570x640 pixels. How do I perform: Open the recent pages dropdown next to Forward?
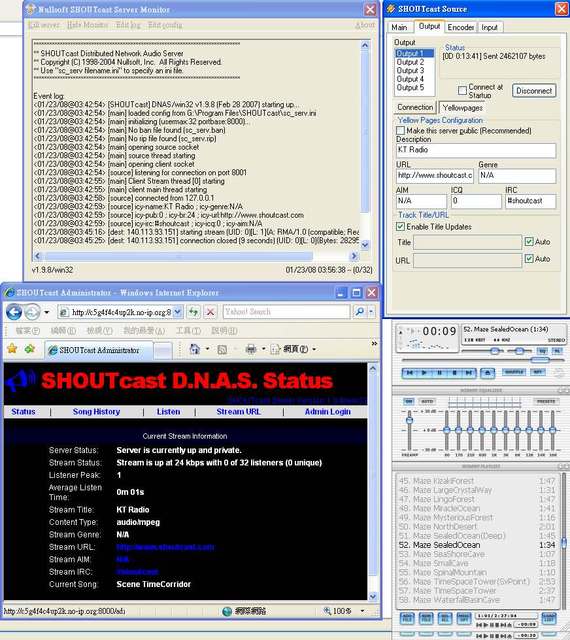[x=47, y=312]
